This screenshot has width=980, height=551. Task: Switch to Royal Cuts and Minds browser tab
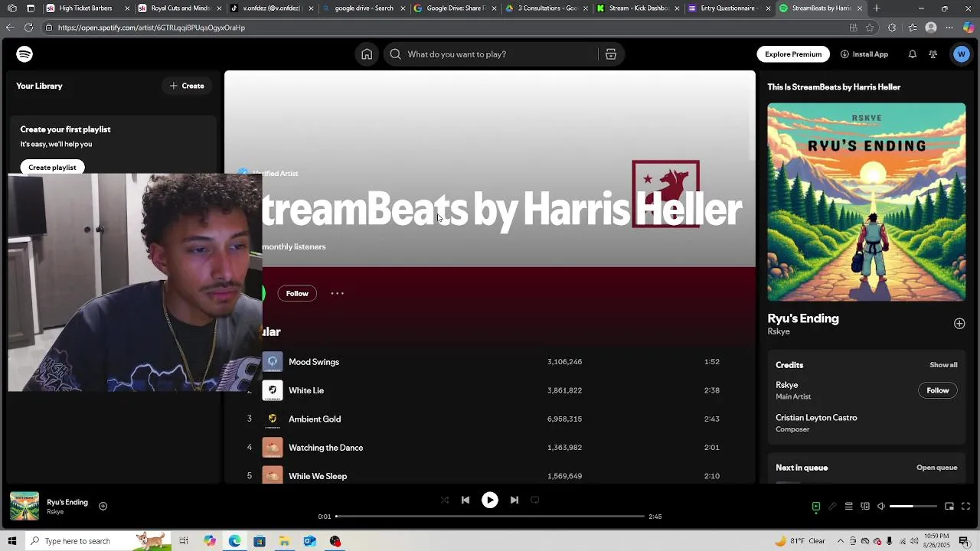[x=181, y=8]
